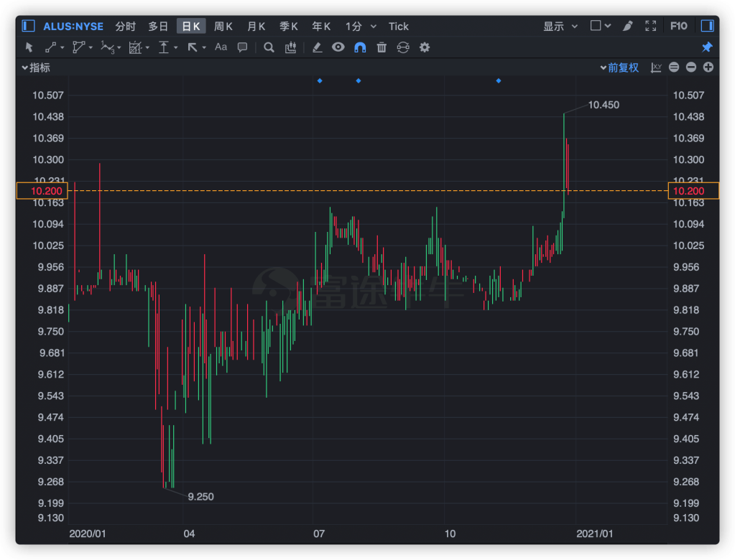735x560 pixels.
Task: Click the paintbrush drawing icon
Action: point(627,26)
